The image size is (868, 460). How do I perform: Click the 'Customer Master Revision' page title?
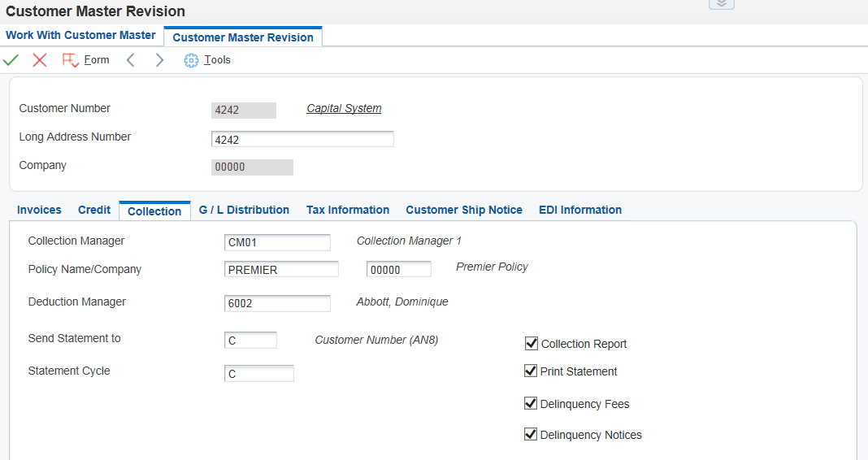tap(95, 11)
